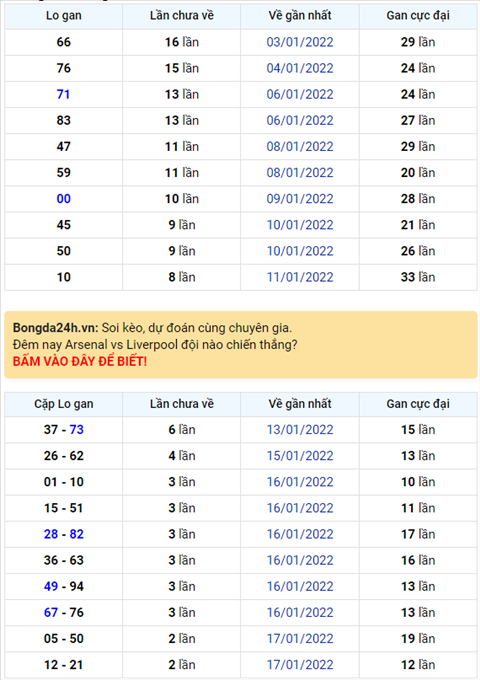Click the pair 15 - 51
This screenshot has height=680, width=480.
(63, 508)
